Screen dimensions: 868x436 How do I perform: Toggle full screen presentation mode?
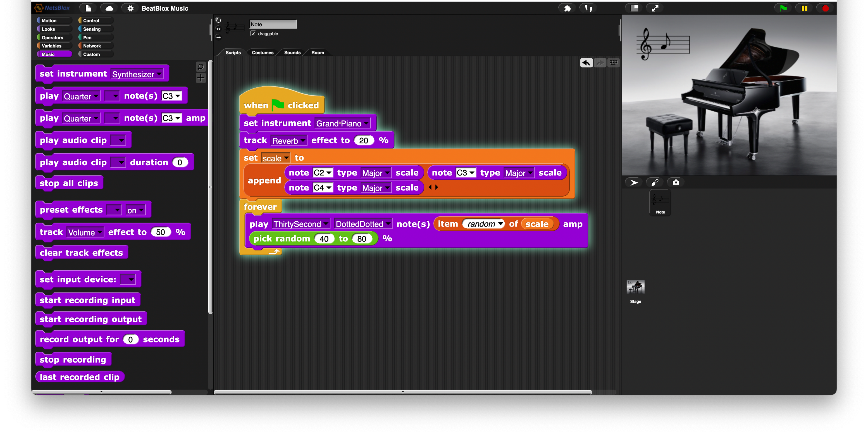655,8
